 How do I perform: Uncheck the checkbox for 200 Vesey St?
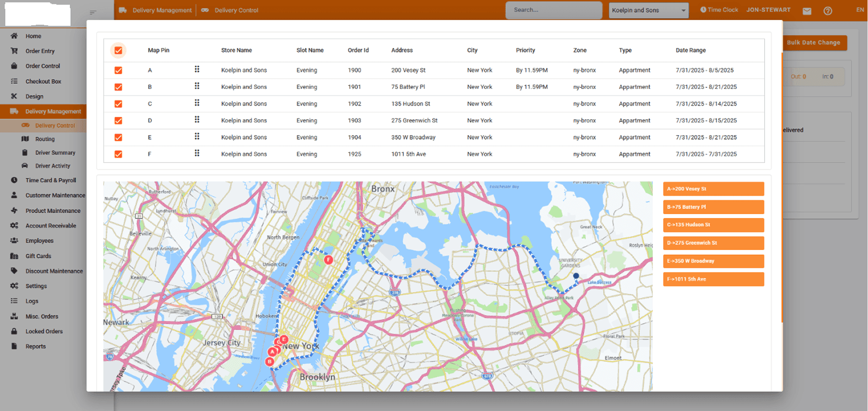119,70
